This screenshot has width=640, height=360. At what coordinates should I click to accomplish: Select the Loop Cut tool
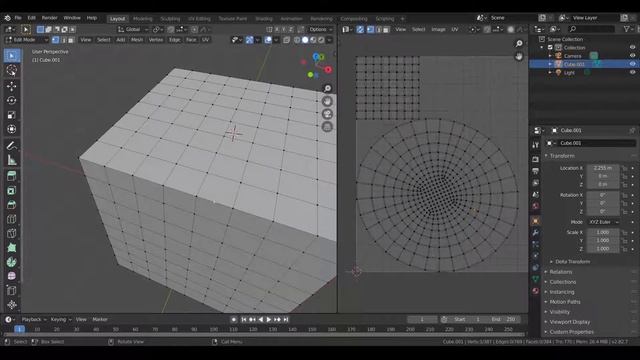coord(12,219)
